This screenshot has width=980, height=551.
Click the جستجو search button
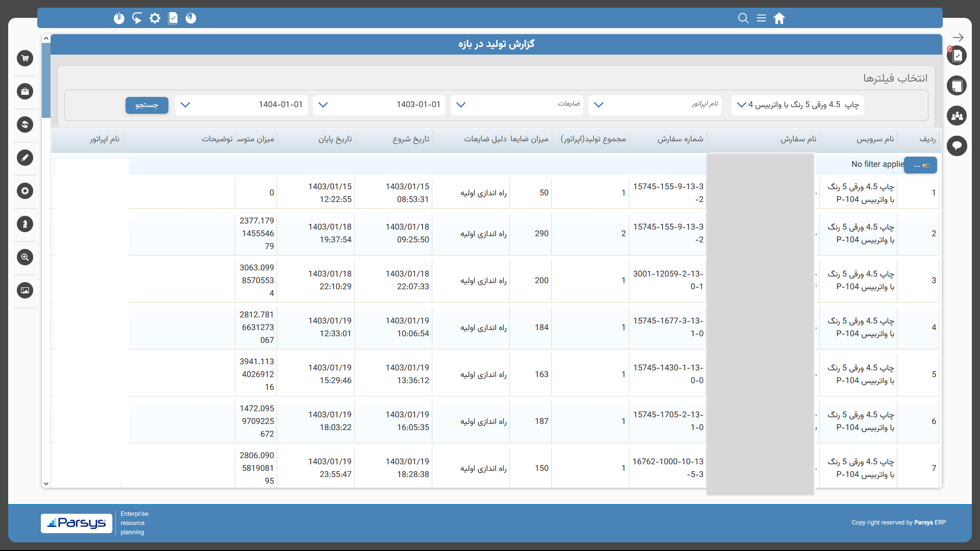146,105
